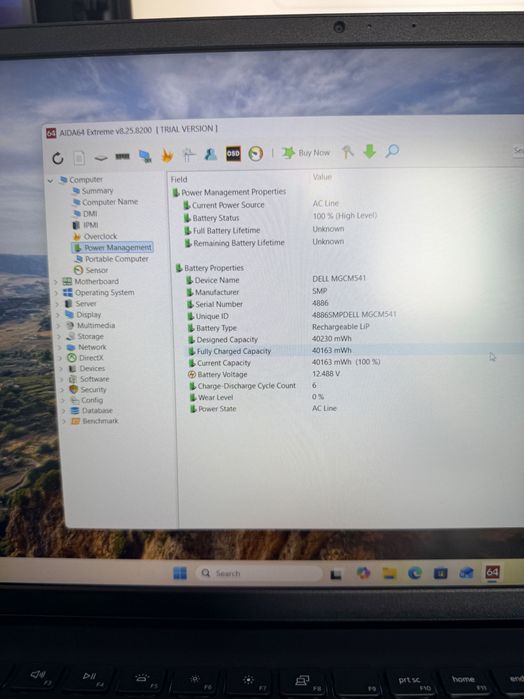Click the green download updates arrow
524x699 pixels.
tap(369, 152)
